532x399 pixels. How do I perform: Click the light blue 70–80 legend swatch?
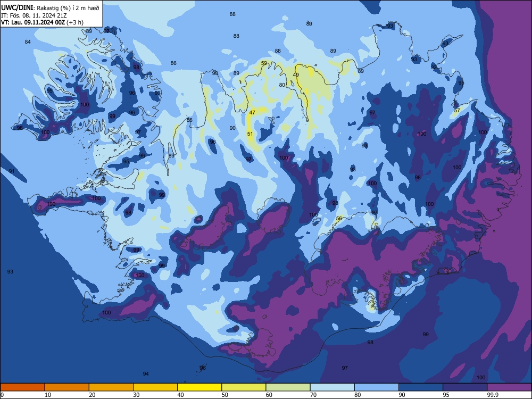point(332,387)
